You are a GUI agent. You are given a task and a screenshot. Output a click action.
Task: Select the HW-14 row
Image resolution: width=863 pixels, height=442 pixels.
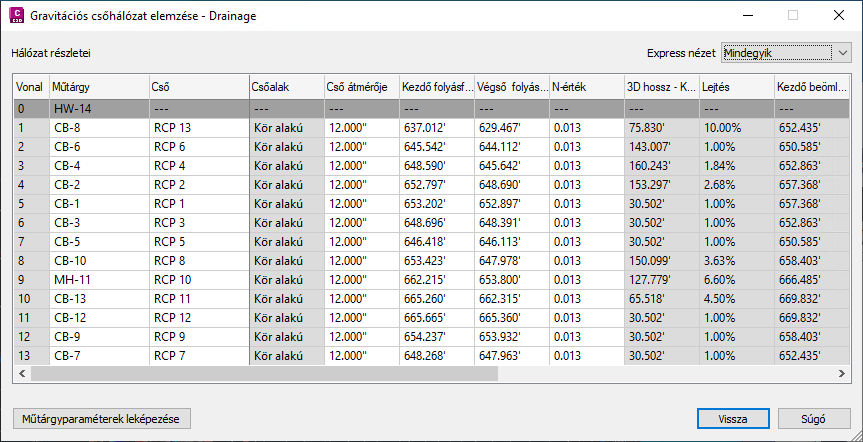100,108
